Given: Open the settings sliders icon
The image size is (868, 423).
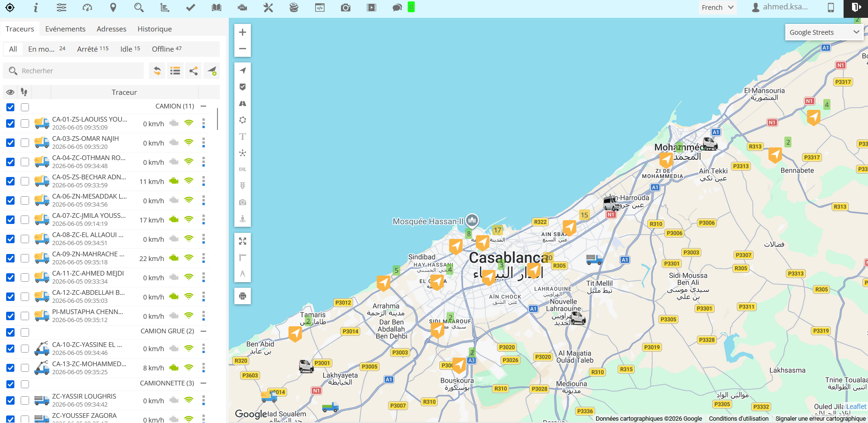Looking at the screenshot, I should (62, 8).
